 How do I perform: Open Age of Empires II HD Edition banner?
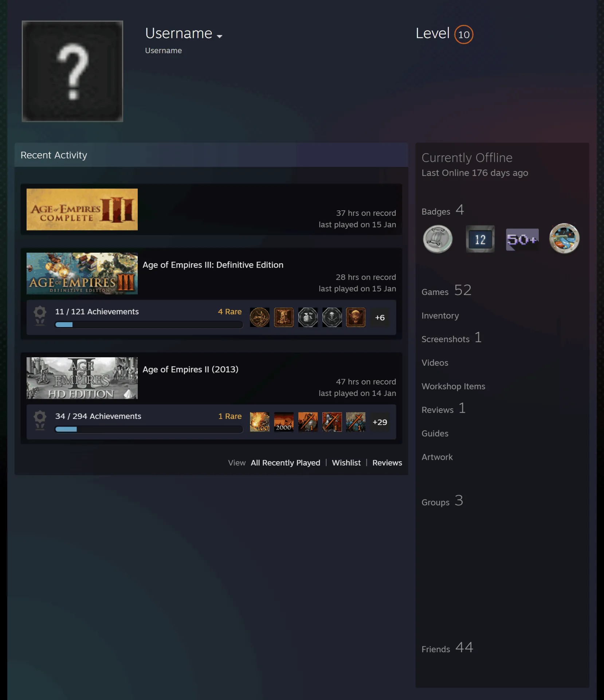click(x=82, y=378)
